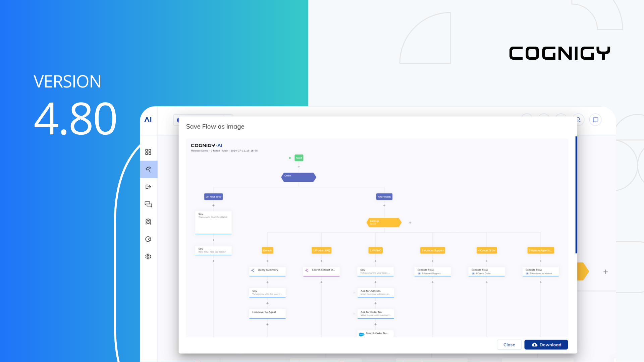This screenshot has height=362, width=644.
Task: Select the yellow Lookup Intent node
Action: [x=384, y=222]
